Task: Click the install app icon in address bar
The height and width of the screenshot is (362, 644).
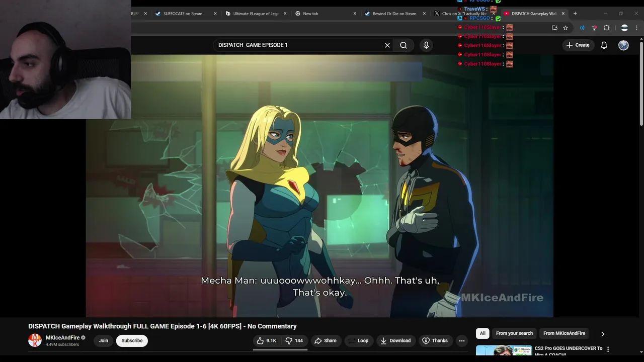Action: (x=554, y=28)
